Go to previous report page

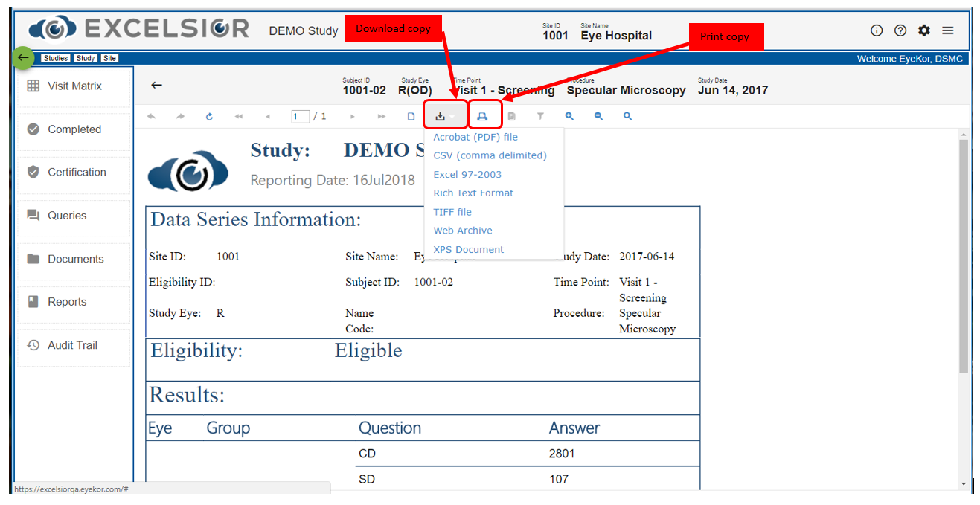268,116
